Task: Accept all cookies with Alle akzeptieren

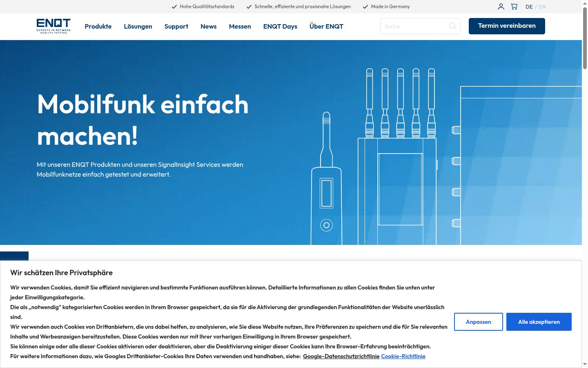Action: [x=539, y=322]
